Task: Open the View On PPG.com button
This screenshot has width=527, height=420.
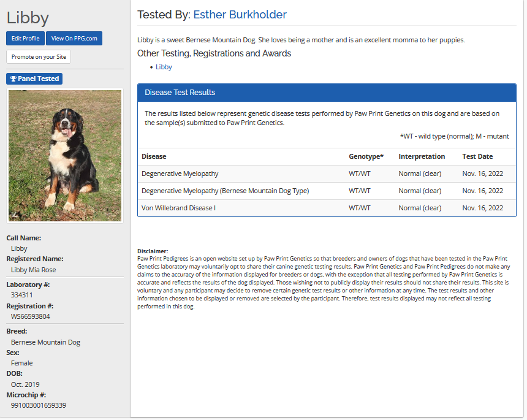Action: (x=74, y=39)
